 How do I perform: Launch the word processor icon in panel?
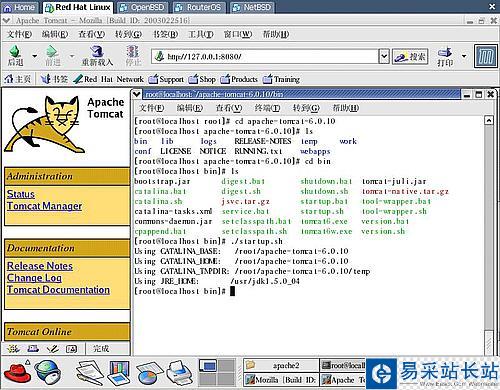(x=90, y=373)
